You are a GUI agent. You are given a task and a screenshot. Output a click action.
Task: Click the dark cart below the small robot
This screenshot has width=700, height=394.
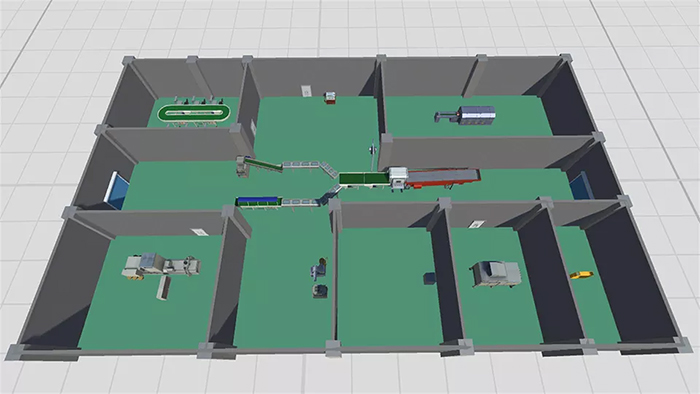[x=320, y=291]
